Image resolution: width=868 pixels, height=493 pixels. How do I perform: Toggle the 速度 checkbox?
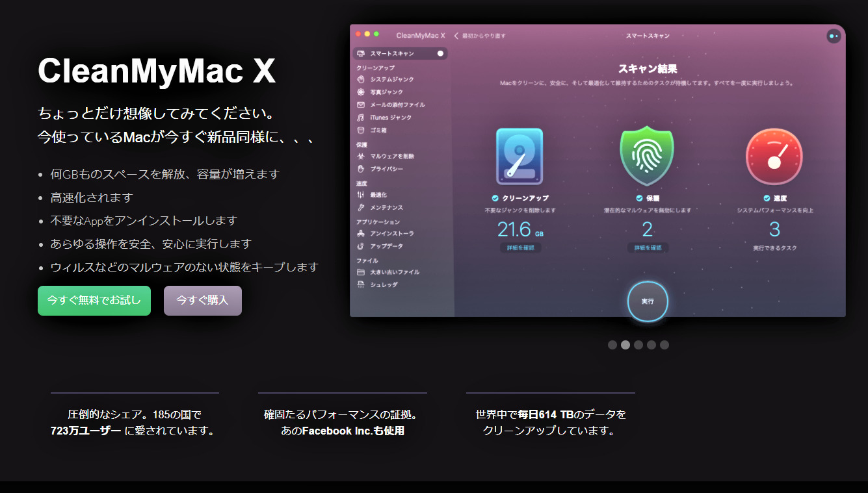point(767,198)
